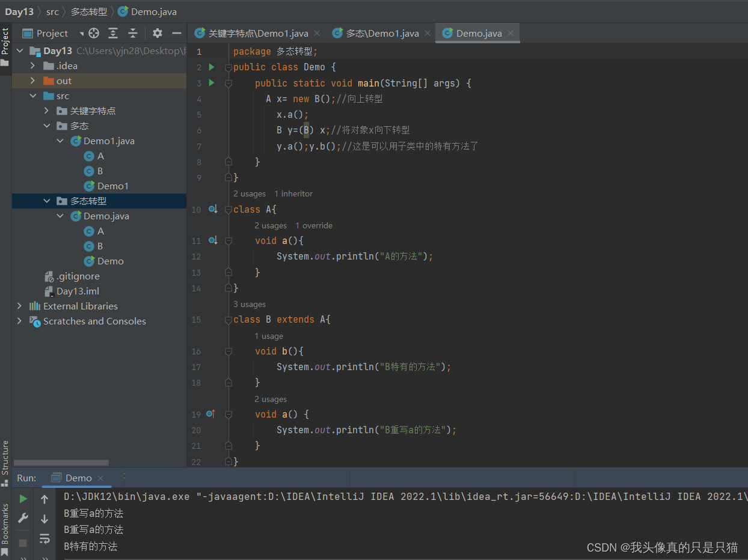Select Day13.iml file in Project tree
The width and height of the screenshot is (748, 560).
tap(72, 291)
